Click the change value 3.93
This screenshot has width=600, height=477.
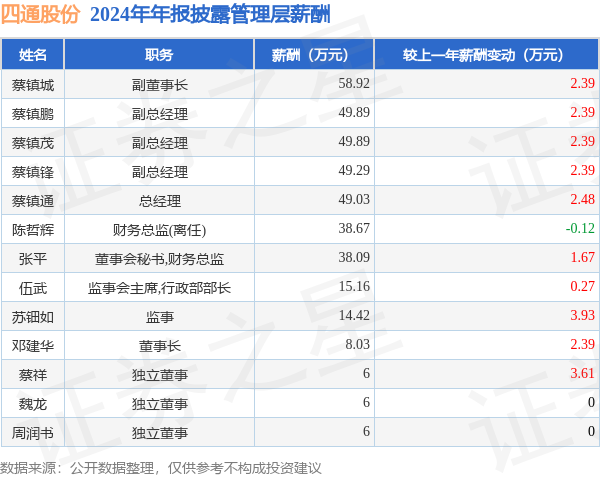tap(582, 316)
